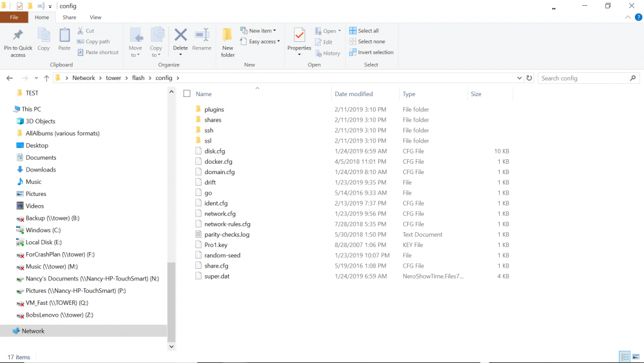
Task: Click Invert selection in ribbon
Action: (x=372, y=52)
